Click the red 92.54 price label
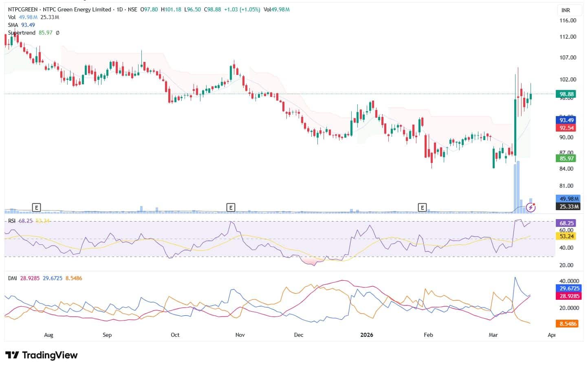Screen dimensions: 588x369 click(x=566, y=128)
